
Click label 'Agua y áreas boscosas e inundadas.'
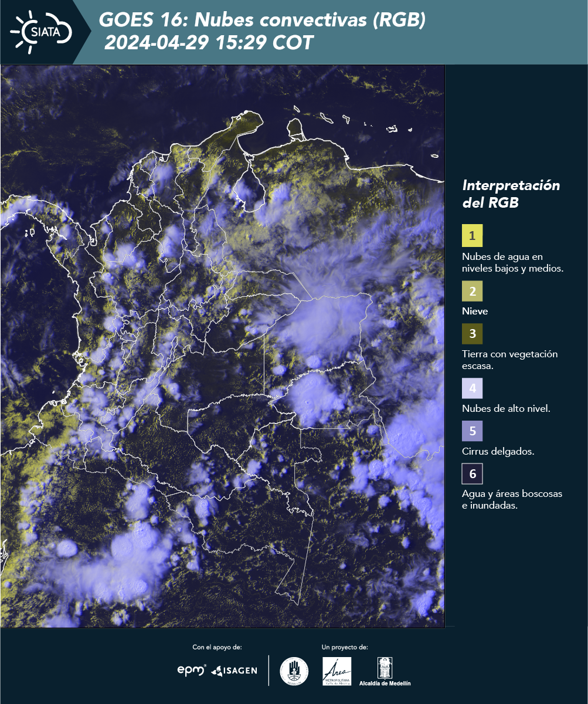tap(512, 500)
